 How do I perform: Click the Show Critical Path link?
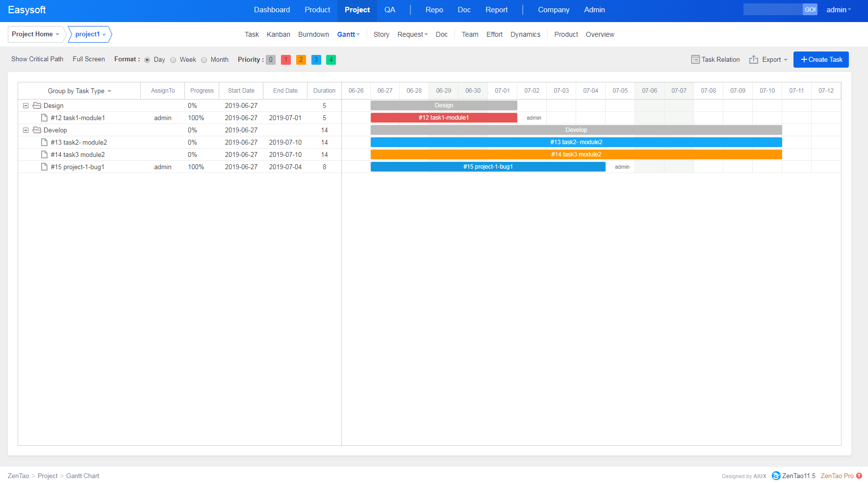(x=37, y=59)
